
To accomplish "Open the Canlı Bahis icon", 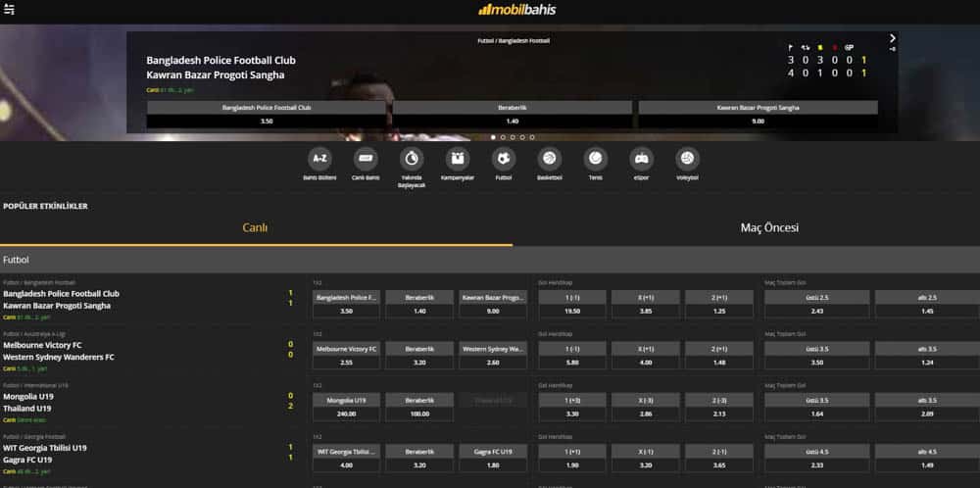I will (x=366, y=159).
